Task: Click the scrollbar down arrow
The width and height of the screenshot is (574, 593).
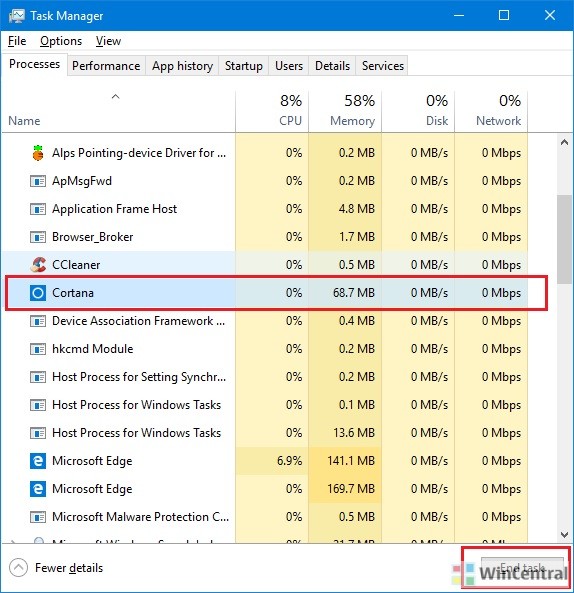Action: (565, 535)
